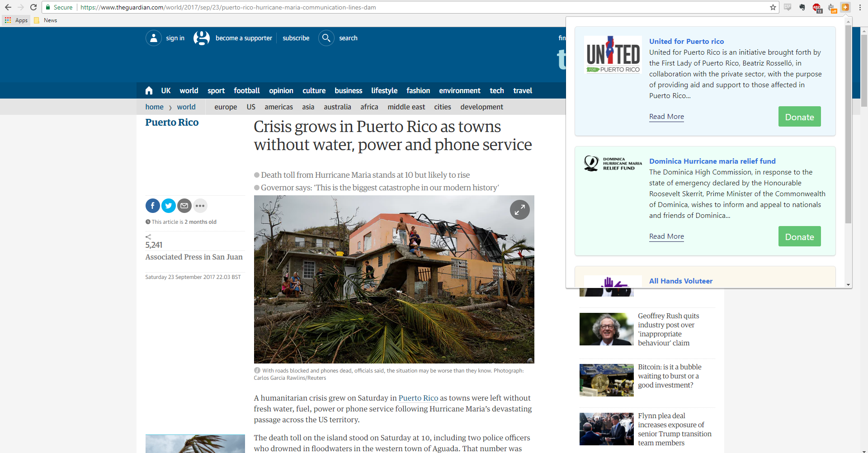Viewport: 868px width, 453px height.
Task: Select the US subsection
Action: pos(251,107)
